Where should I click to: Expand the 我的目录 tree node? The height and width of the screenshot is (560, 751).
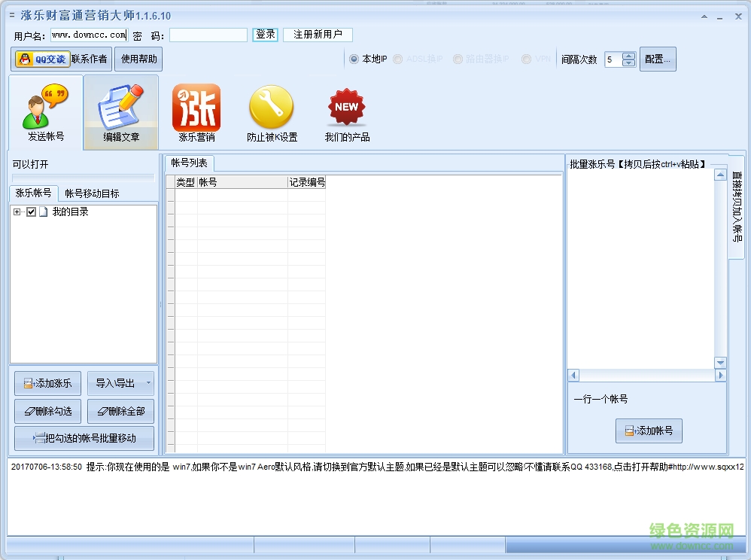[x=17, y=212]
